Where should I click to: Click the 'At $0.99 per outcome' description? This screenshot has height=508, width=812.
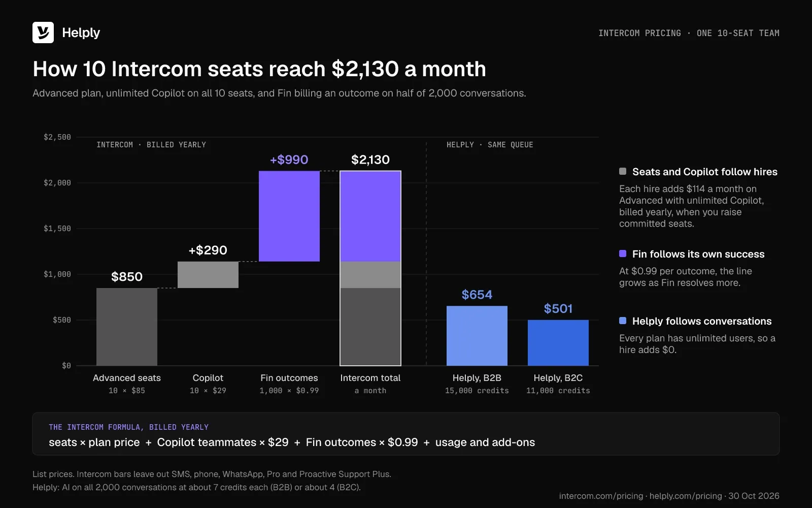coord(686,277)
